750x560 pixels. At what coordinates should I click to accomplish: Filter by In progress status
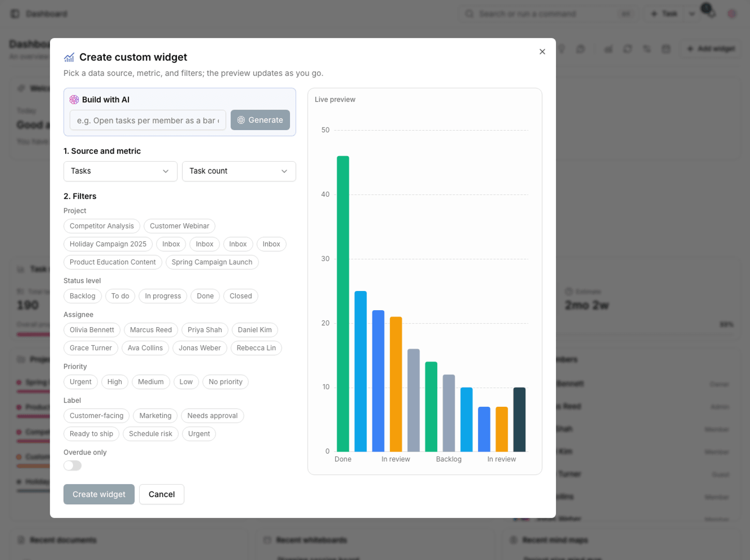pyautogui.click(x=163, y=296)
